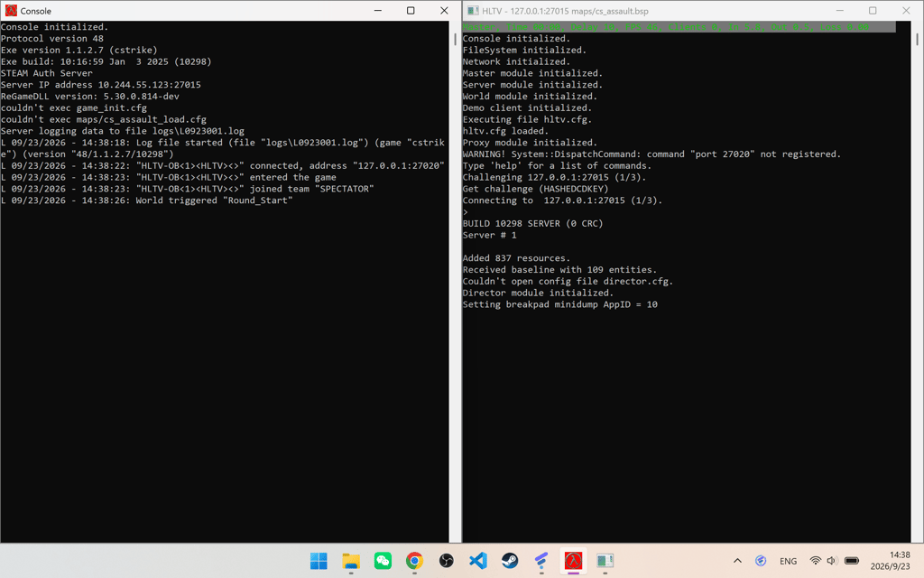The image size is (924, 578).
Task: Show hidden system tray icons
Action: pyautogui.click(x=737, y=561)
